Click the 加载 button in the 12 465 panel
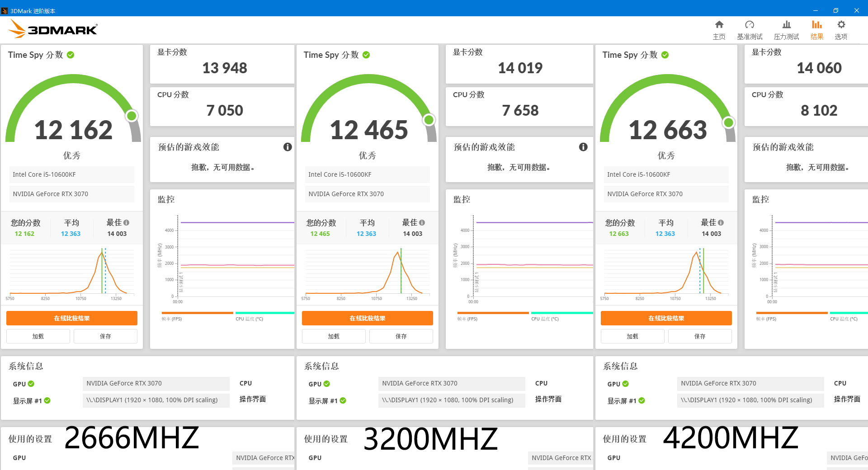Screen dimensions: 868x470 (334, 336)
